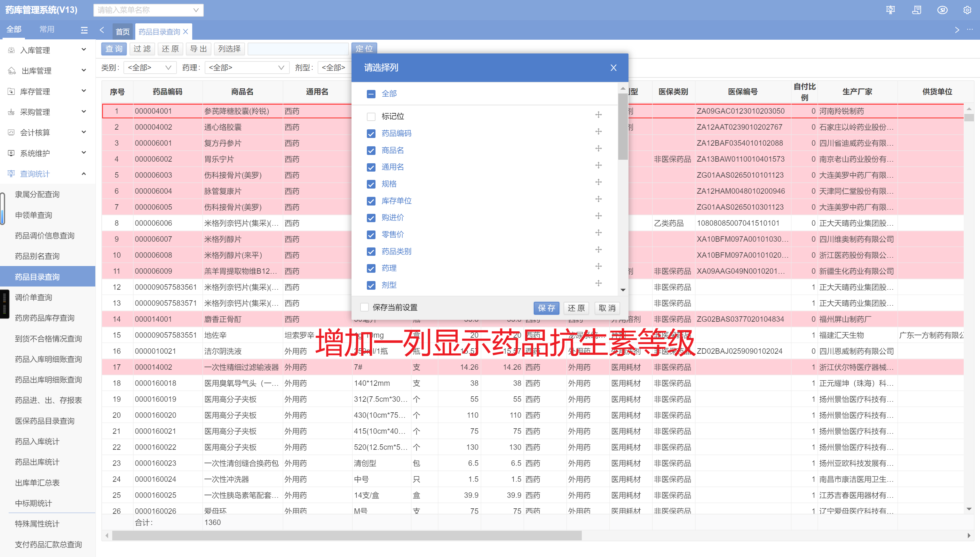Viewport: 980px width, 557px height.
Task: Tick the 保存当前设置 checkbox
Action: [x=364, y=308]
